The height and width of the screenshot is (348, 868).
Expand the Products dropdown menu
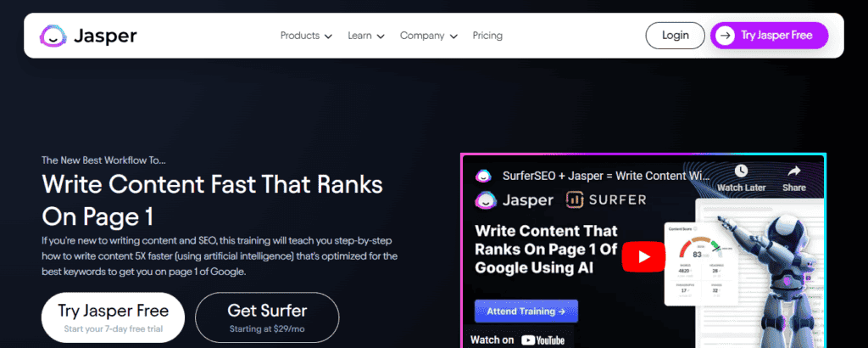point(305,36)
